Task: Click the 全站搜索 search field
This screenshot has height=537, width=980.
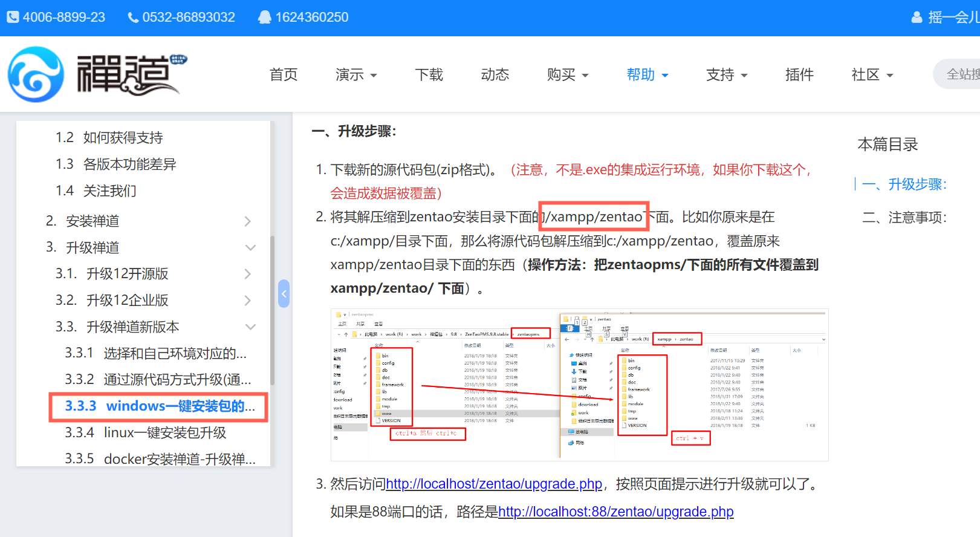Action: pyautogui.click(x=961, y=74)
